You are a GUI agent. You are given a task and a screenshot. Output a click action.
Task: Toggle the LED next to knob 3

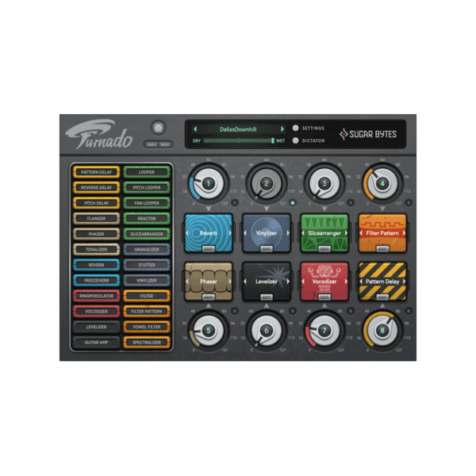click(351, 202)
